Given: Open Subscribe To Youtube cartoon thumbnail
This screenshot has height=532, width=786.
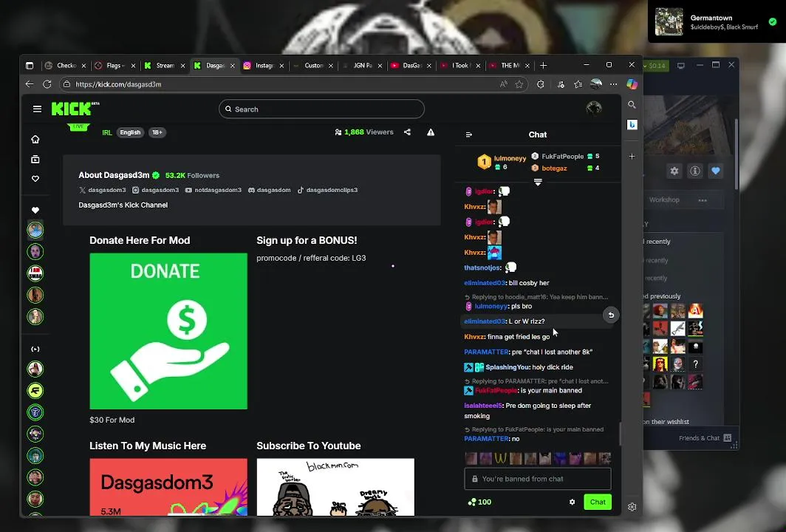Looking at the screenshot, I should (x=335, y=487).
